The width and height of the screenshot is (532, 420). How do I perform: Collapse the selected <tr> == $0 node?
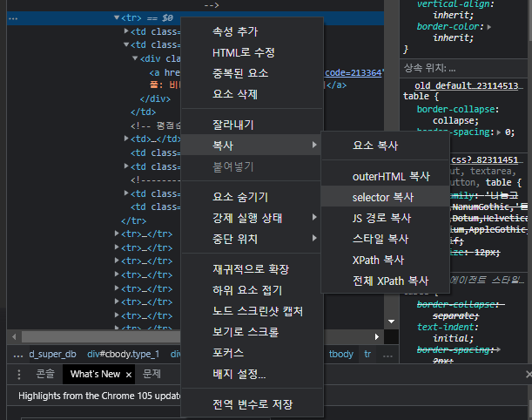117,17
